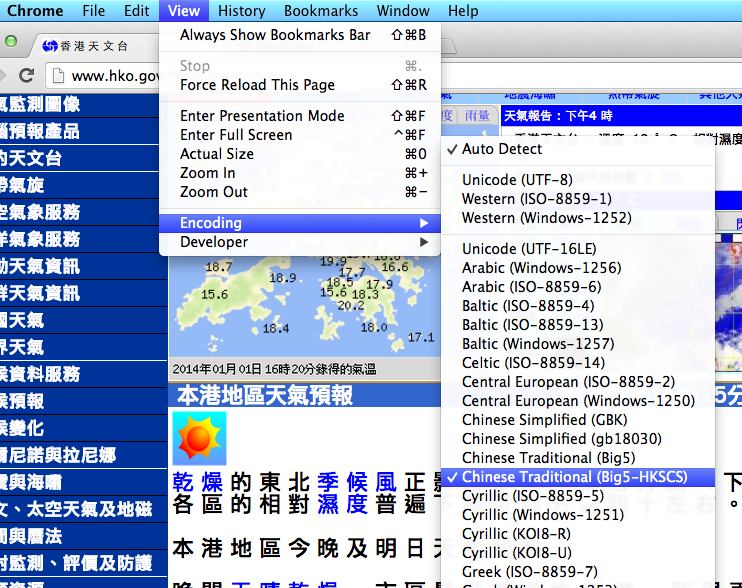742x588 pixels.
Task: Open the Edit menu
Action: [136, 10]
